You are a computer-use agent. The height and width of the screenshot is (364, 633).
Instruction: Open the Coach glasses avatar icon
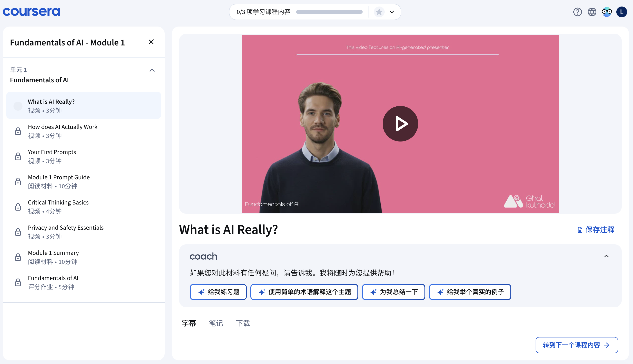point(606,12)
